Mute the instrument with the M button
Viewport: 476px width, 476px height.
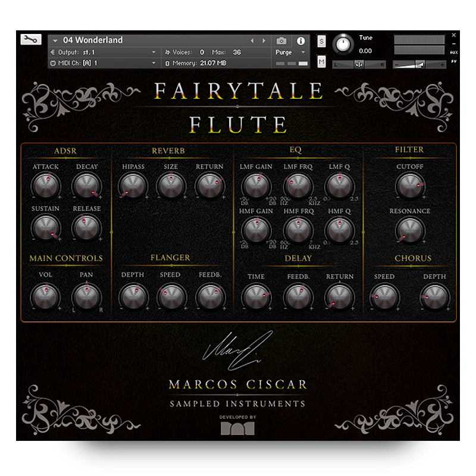coord(321,61)
